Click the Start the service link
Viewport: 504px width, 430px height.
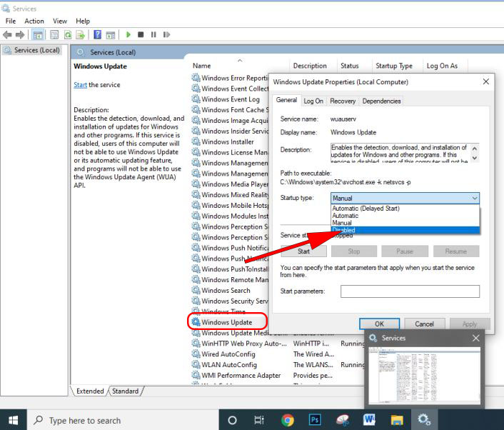(80, 85)
